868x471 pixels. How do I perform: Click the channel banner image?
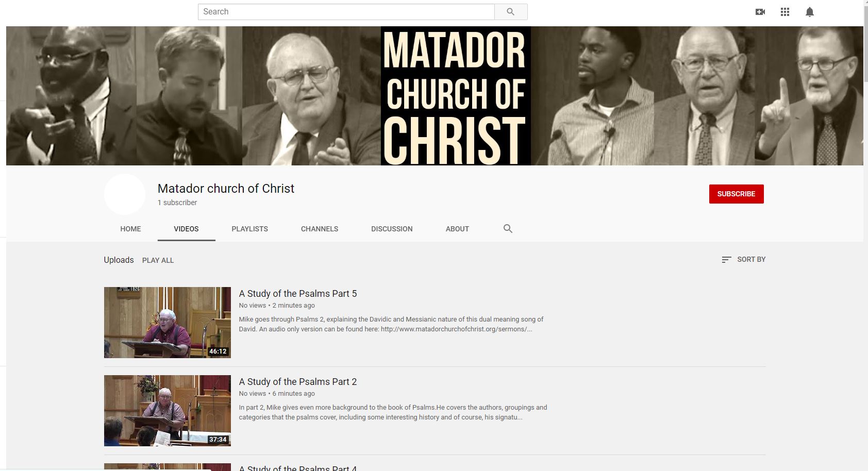[435, 96]
